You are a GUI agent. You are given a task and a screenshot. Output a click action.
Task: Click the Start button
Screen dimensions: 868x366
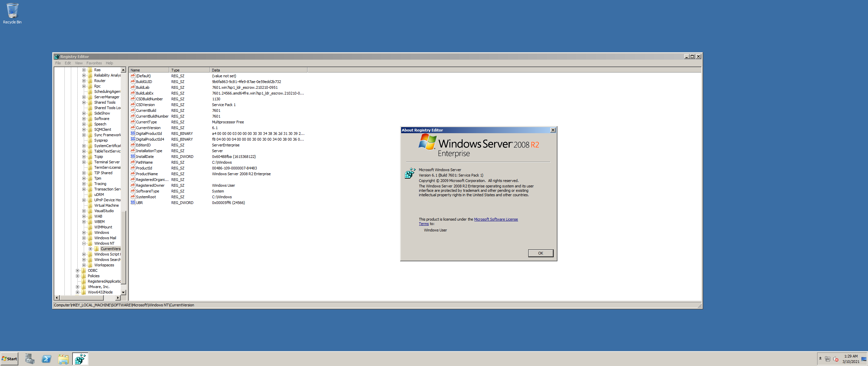(x=9, y=359)
